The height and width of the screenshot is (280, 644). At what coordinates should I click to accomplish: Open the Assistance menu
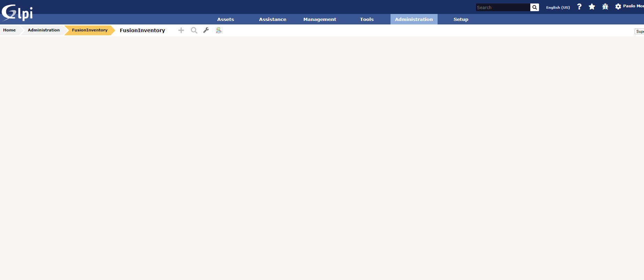coord(273,19)
